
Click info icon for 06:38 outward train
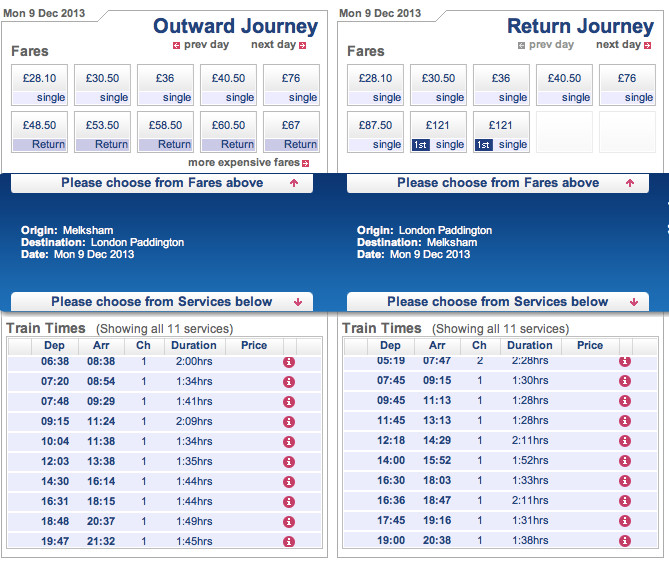pos(289,362)
